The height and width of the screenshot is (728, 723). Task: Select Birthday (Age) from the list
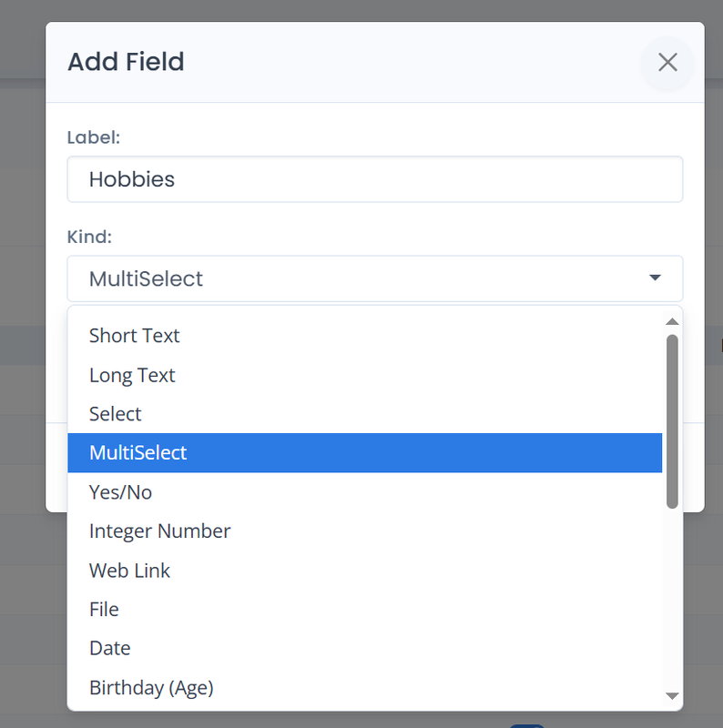coord(151,688)
